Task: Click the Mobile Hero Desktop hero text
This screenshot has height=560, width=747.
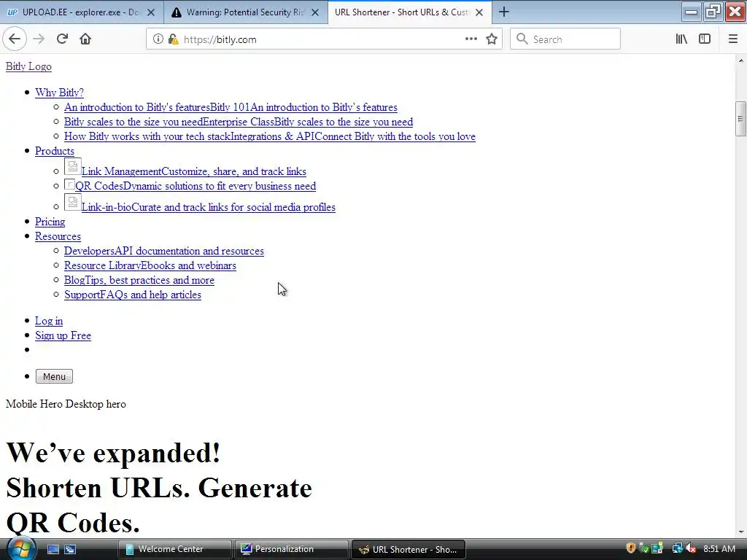Action: (x=66, y=404)
